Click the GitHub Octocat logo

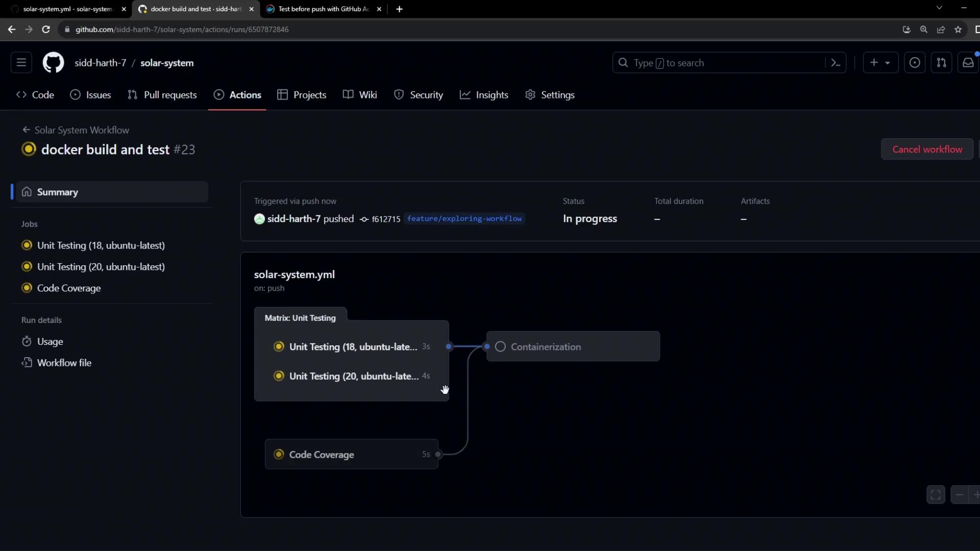point(53,62)
